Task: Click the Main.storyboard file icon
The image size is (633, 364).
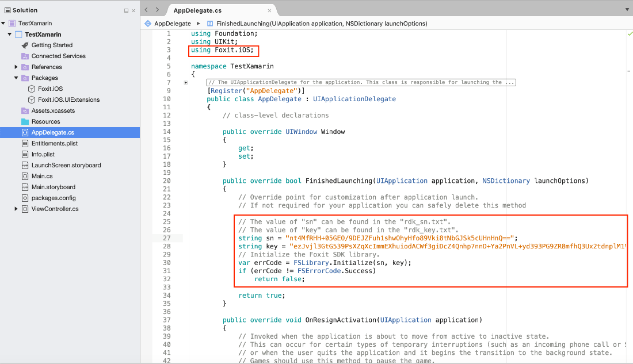Action: (25, 187)
